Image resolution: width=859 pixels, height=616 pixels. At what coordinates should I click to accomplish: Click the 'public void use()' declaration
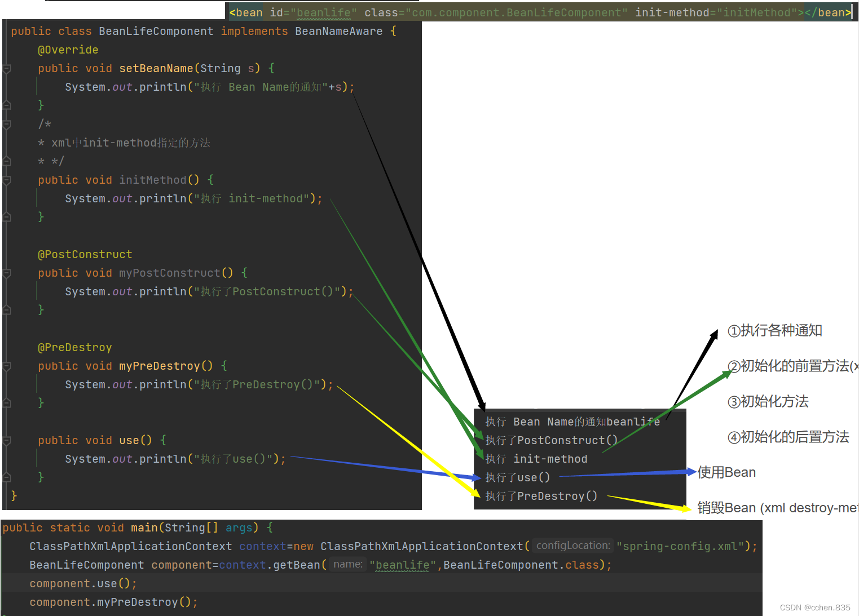click(95, 441)
